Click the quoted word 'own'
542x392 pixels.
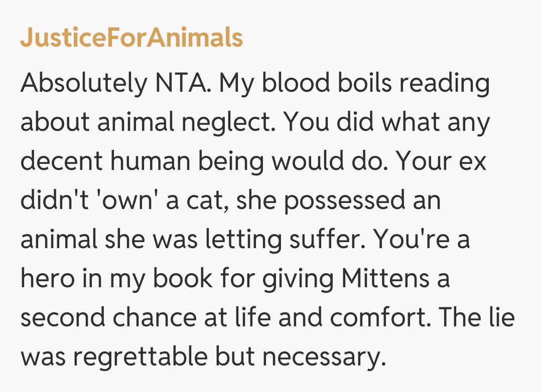pos(133,202)
